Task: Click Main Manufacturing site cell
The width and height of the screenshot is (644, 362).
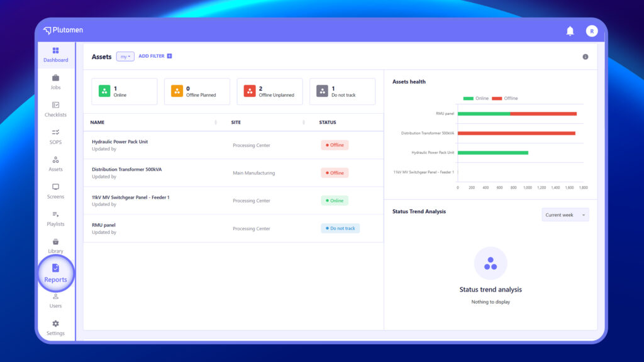Action: (x=254, y=173)
